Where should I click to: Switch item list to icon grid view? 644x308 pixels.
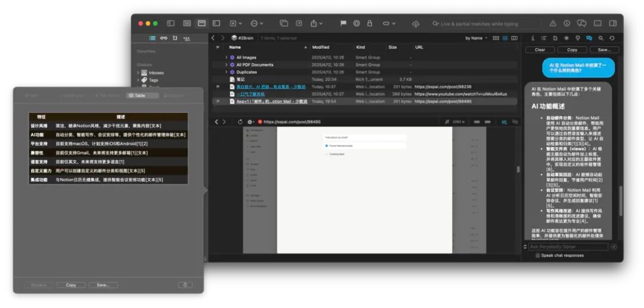pos(496,38)
